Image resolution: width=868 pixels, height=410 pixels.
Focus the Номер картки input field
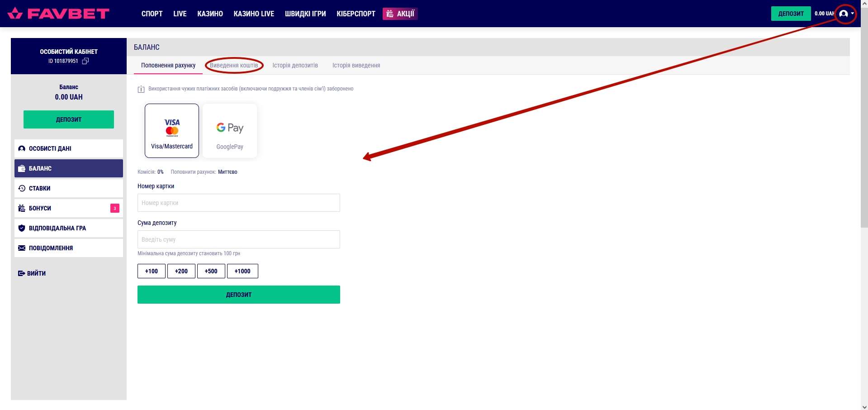(238, 203)
